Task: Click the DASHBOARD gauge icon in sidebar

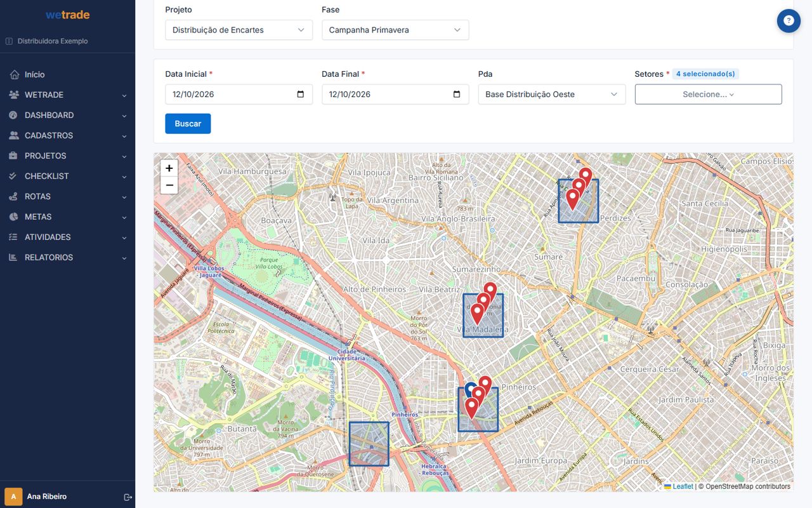Action: [x=14, y=115]
